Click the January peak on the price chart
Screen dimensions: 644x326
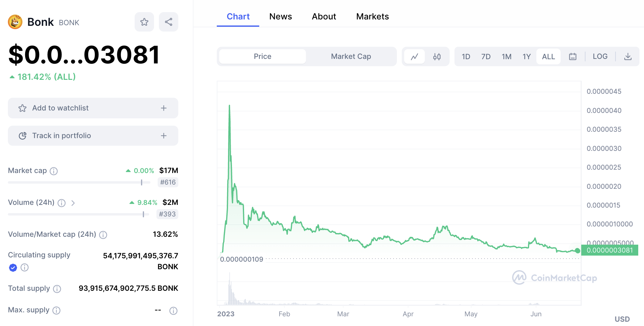[x=230, y=106]
